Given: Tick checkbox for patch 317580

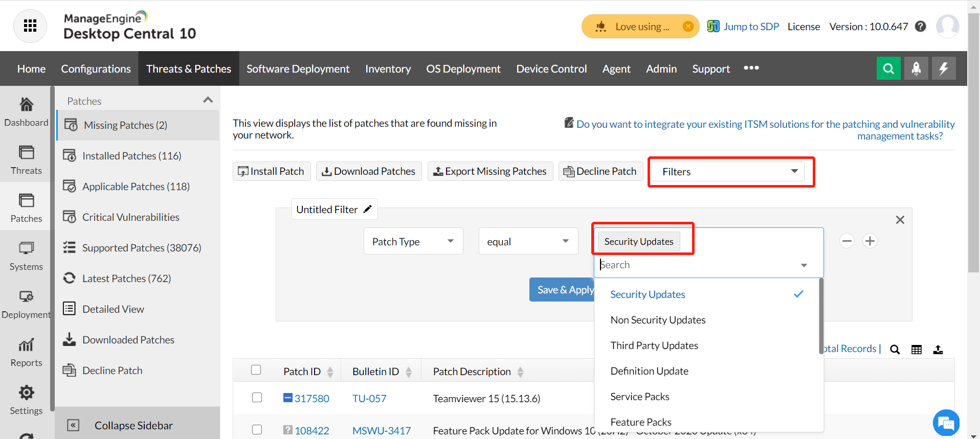Looking at the screenshot, I should click(257, 398).
